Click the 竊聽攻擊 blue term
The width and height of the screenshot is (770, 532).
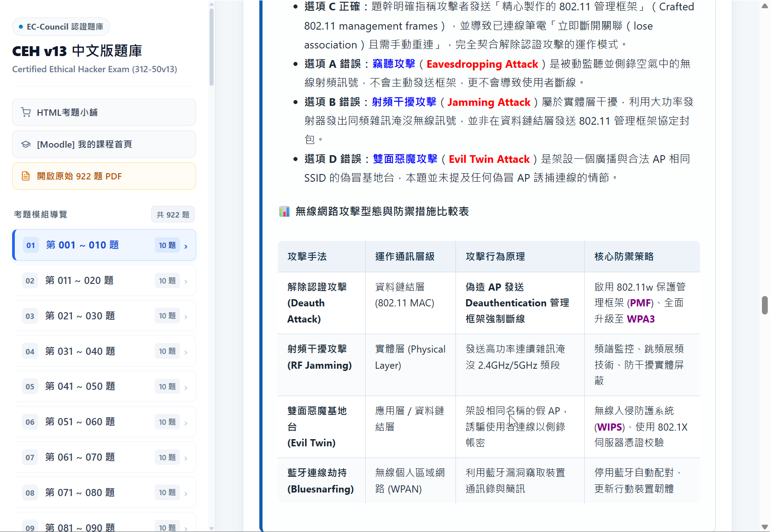coord(394,64)
